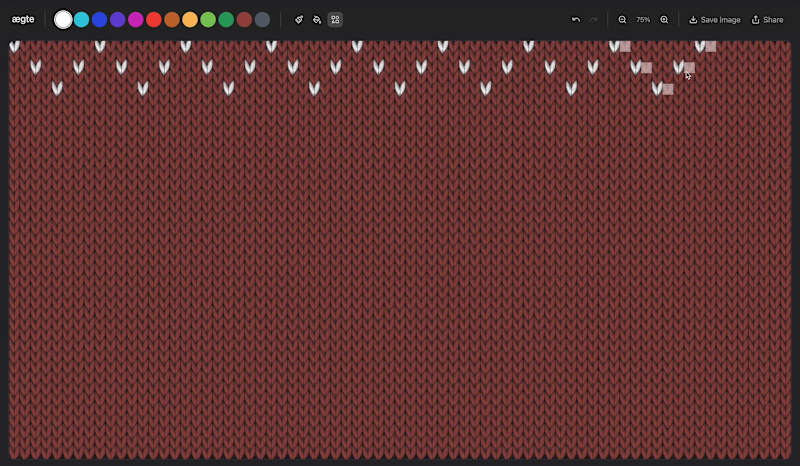Zoom out of the knitting canvas
Viewport: 800px width, 466px height.
point(622,19)
